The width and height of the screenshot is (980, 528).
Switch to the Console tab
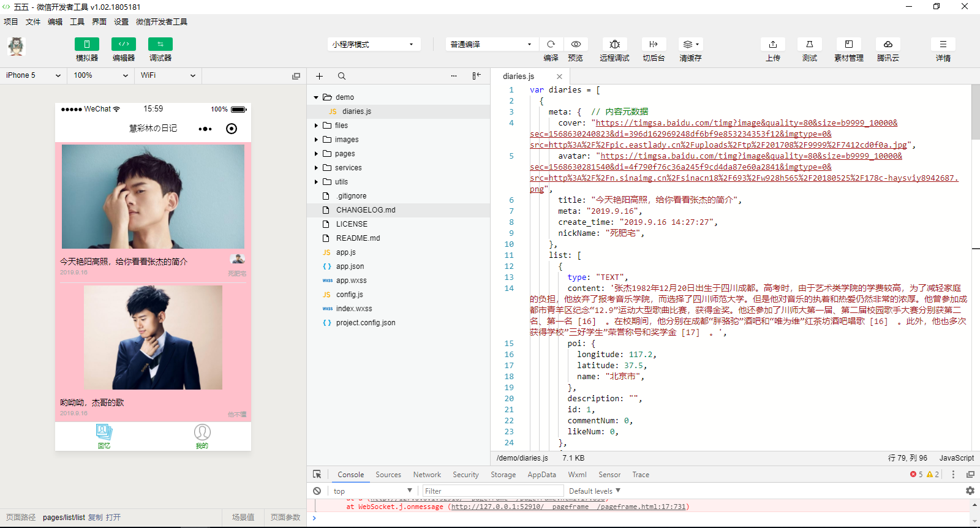pos(350,475)
